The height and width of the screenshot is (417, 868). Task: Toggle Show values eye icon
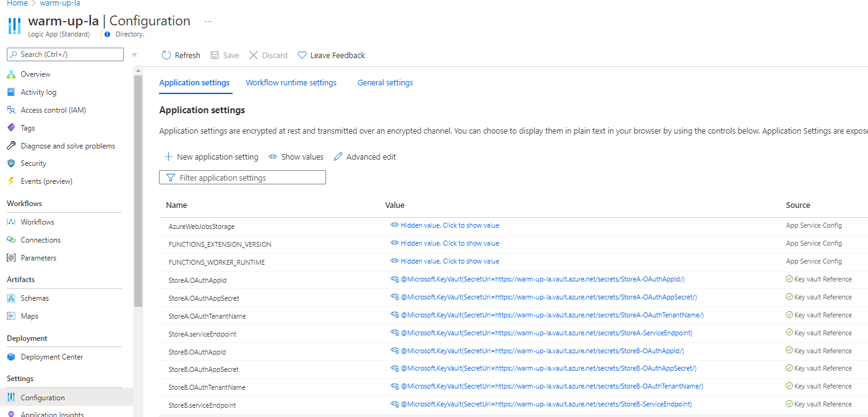[x=273, y=157]
